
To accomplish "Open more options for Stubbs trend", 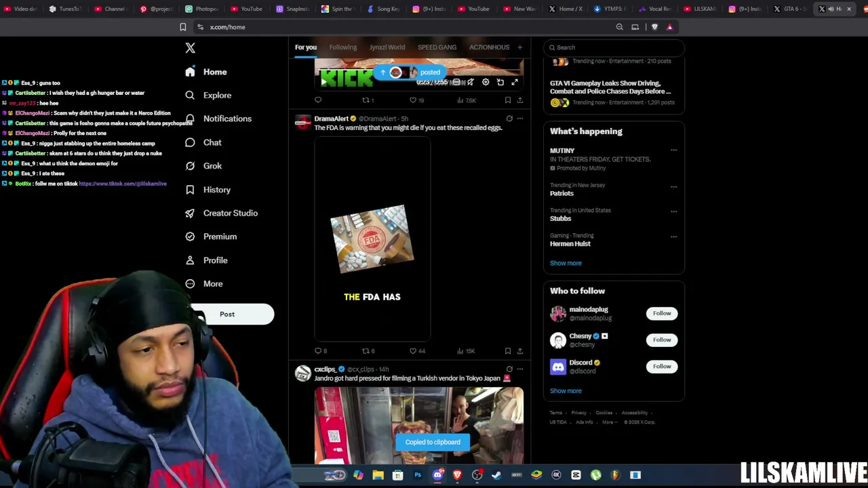I will (x=673, y=211).
